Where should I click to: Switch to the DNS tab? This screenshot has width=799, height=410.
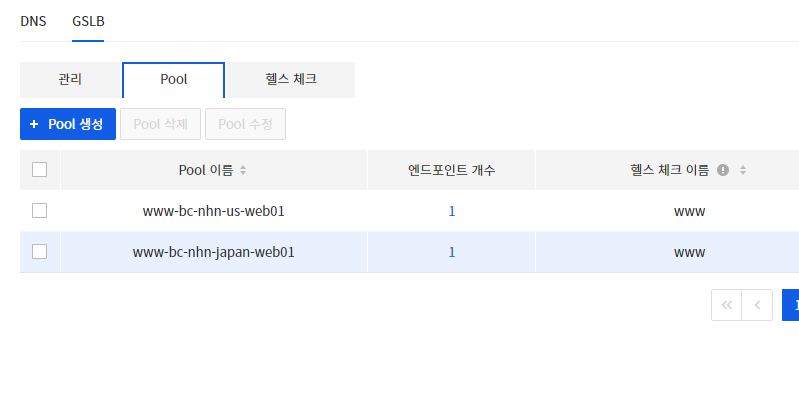pos(33,21)
